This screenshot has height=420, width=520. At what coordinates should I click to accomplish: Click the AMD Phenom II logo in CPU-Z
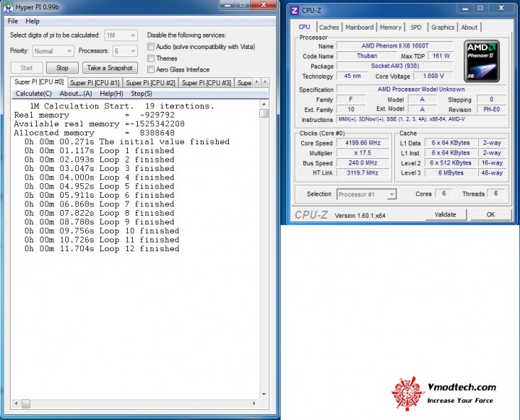[x=482, y=61]
